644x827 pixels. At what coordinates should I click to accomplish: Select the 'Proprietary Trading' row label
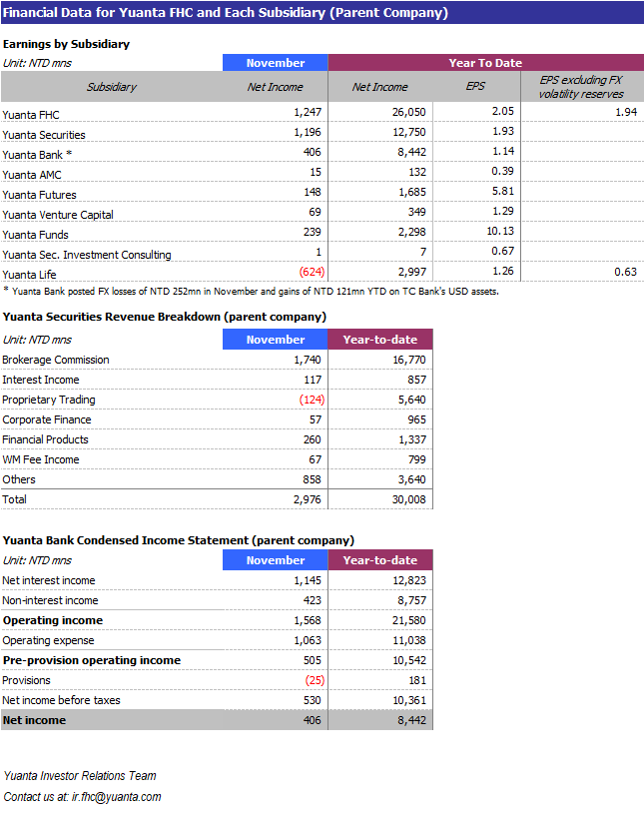point(49,400)
